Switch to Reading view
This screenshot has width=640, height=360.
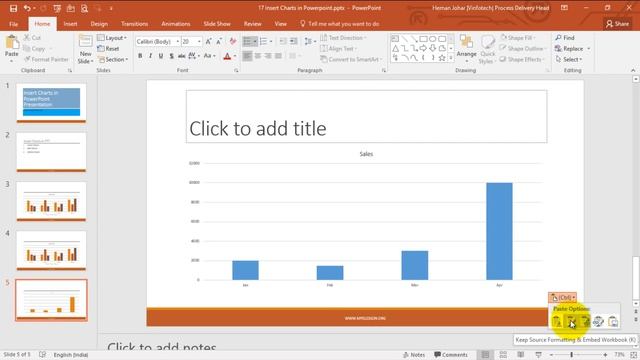520,355
